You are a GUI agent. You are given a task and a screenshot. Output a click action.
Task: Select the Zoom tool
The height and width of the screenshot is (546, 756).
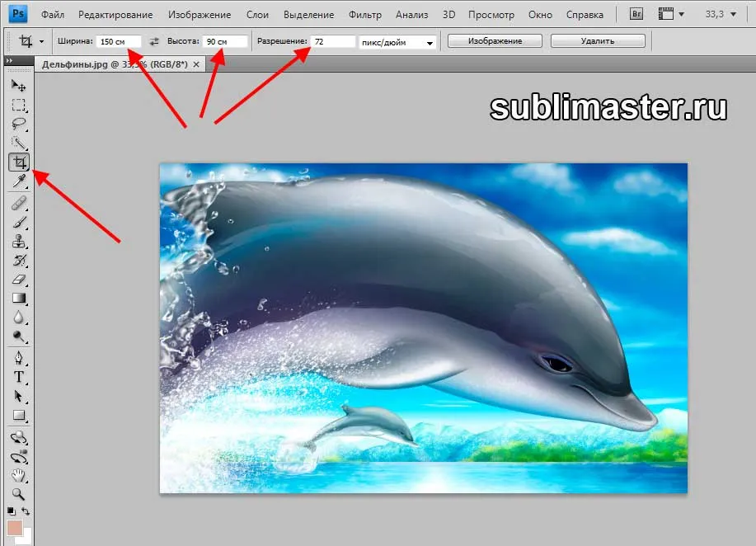pos(18,494)
